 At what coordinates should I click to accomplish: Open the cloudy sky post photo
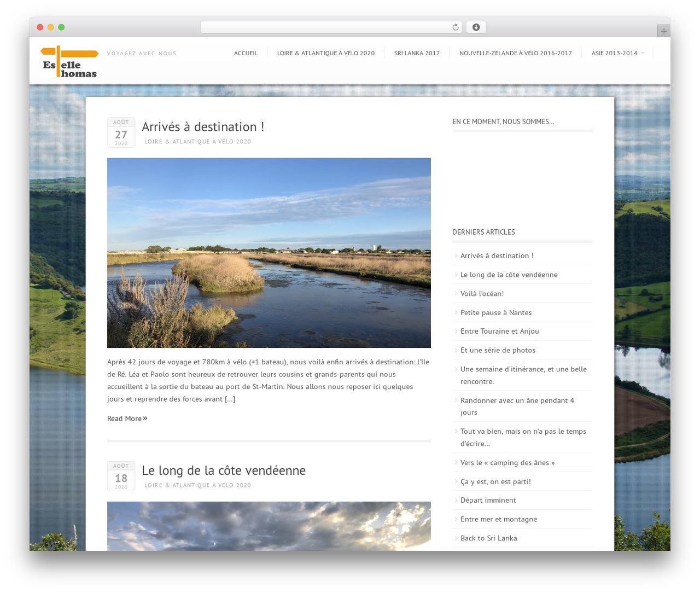tap(269, 526)
